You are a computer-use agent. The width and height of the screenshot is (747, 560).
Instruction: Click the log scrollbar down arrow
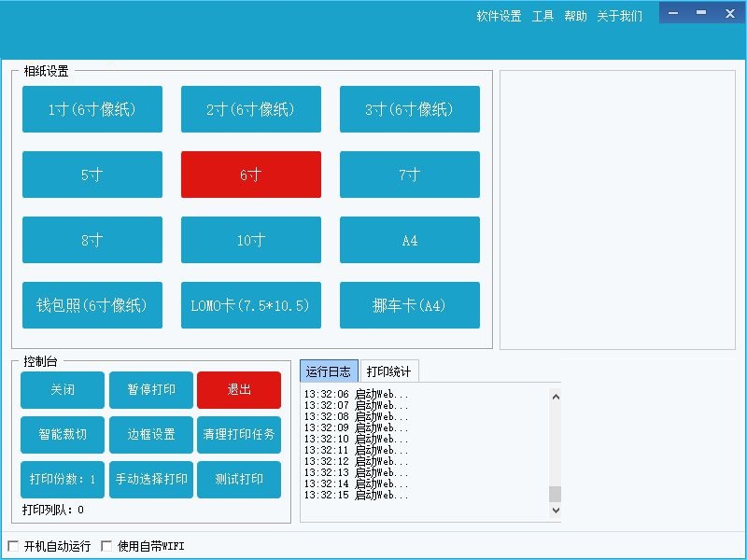point(556,510)
